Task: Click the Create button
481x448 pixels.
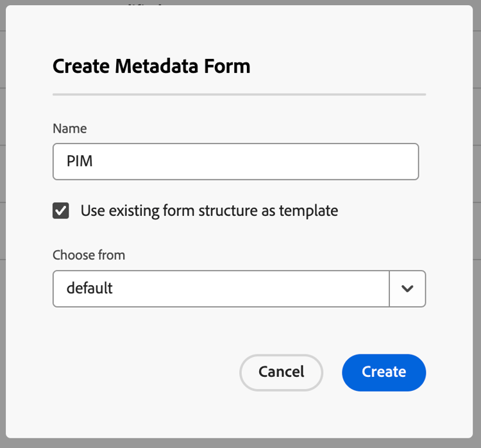Action: tap(384, 372)
